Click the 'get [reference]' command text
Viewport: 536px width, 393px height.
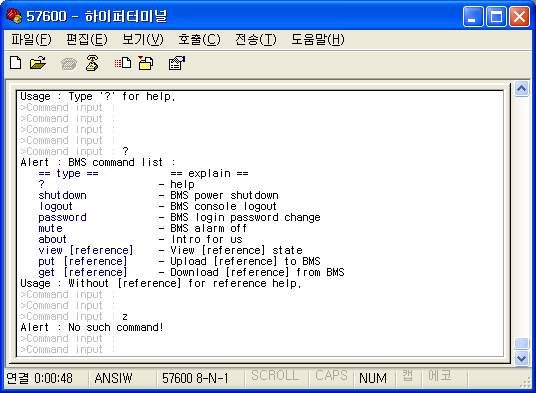pyautogui.click(x=82, y=272)
